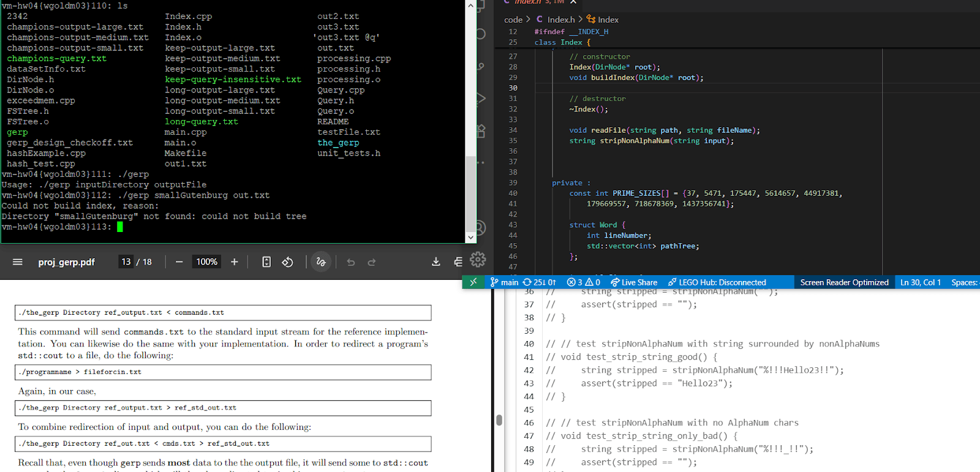This screenshot has height=472, width=980.
Task: Click long-query.txt in terminal listing
Action: pyautogui.click(x=202, y=122)
